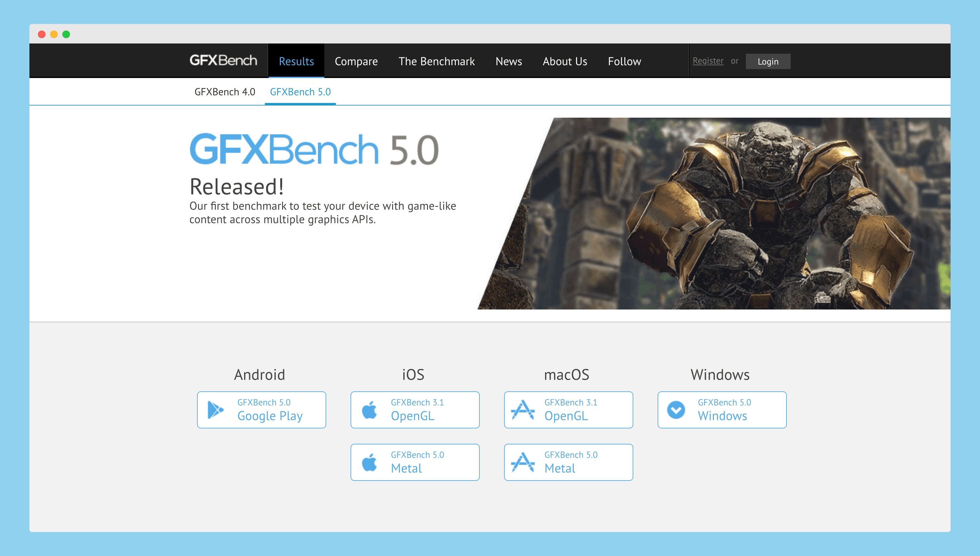
Task: Open The Benchmark section
Action: 437,61
